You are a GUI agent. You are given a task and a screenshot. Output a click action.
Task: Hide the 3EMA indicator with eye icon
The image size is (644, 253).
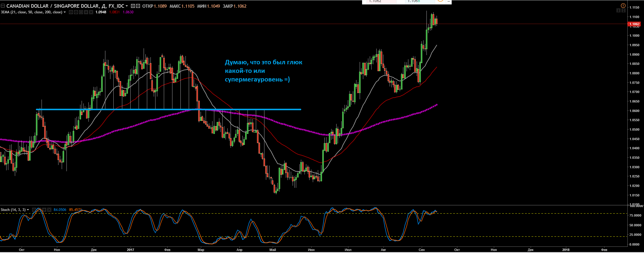71,12
